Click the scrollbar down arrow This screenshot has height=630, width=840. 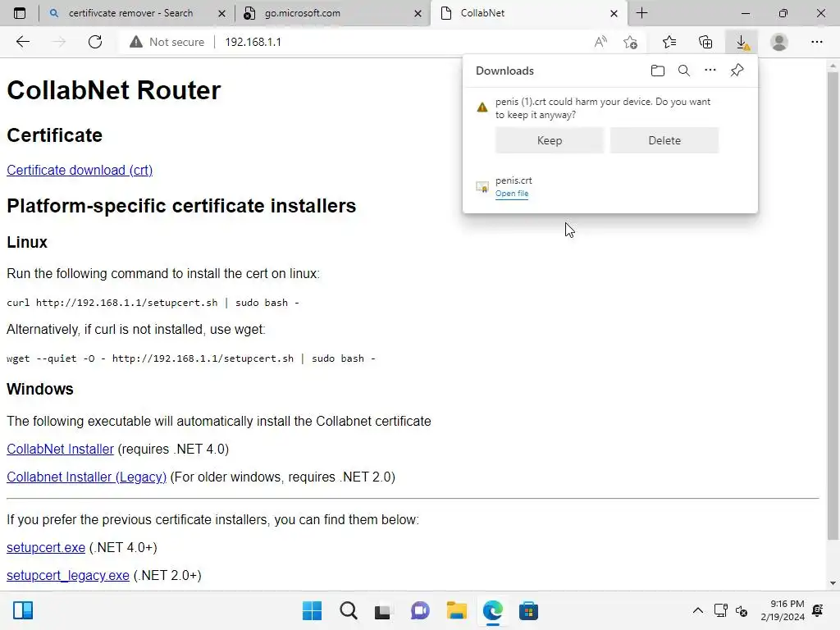tap(833, 583)
